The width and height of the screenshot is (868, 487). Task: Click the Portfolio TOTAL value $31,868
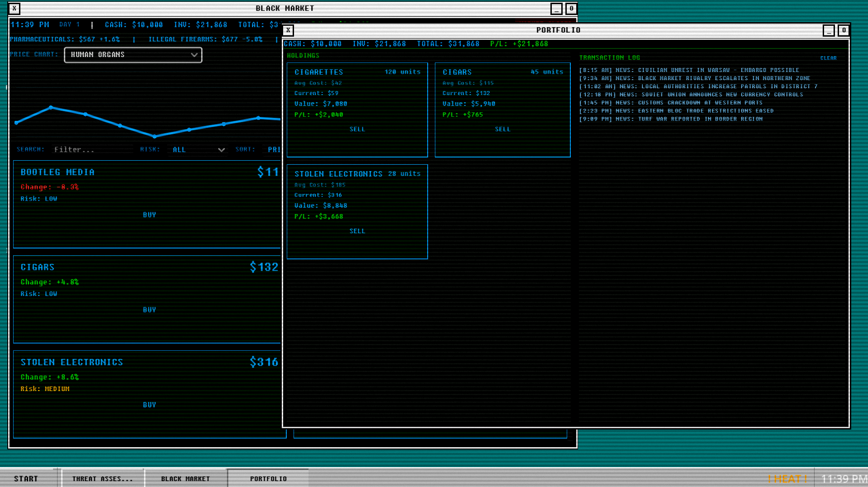463,44
